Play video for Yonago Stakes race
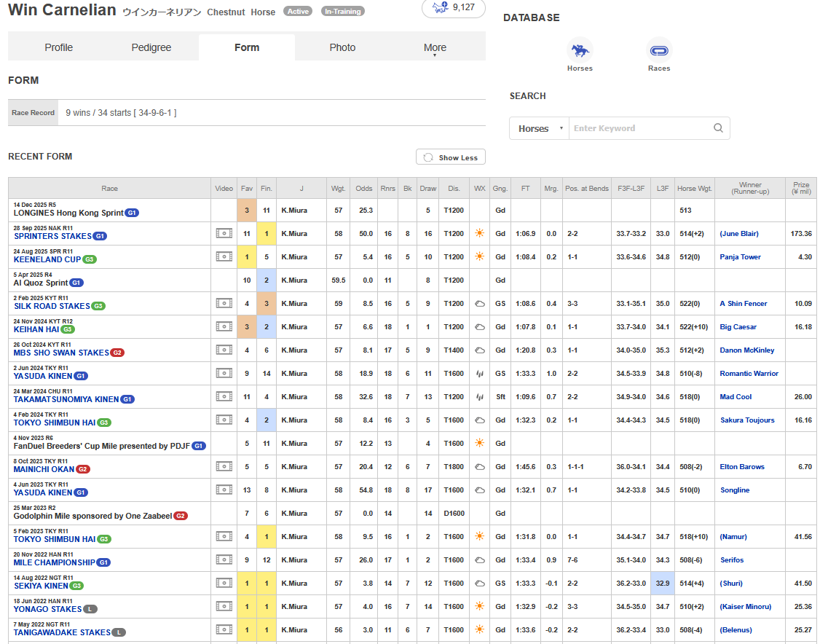The width and height of the screenshot is (820, 644). pyautogui.click(x=224, y=607)
